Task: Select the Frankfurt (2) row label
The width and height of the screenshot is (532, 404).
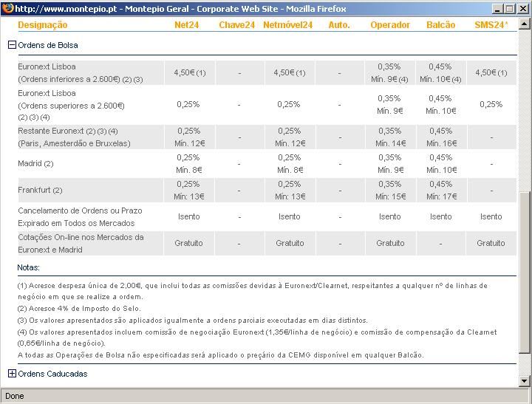Action: pos(40,190)
